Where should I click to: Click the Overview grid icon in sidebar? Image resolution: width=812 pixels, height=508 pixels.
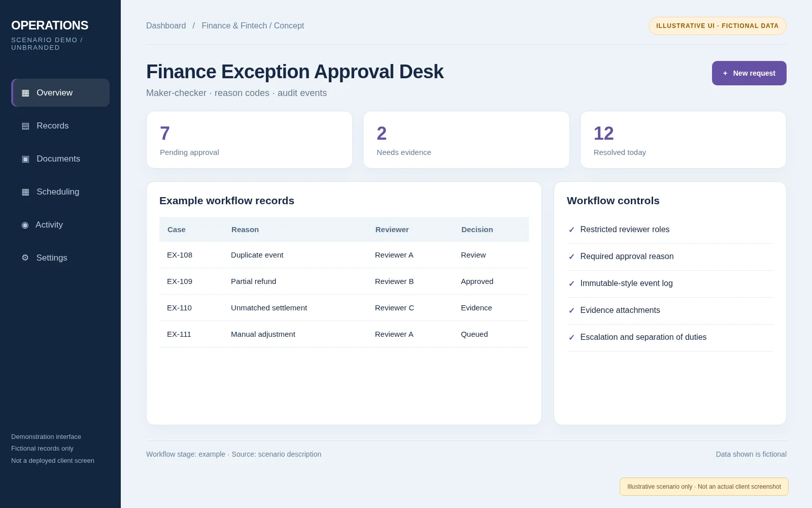pos(25,93)
